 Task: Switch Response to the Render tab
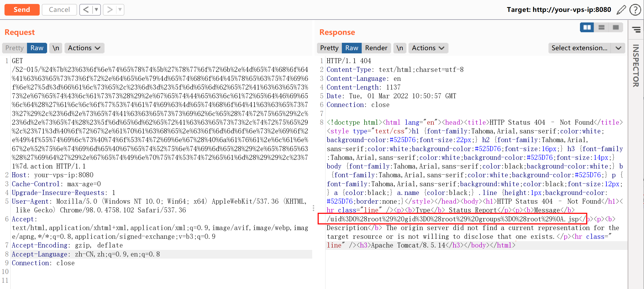pyautogui.click(x=376, y=48)
